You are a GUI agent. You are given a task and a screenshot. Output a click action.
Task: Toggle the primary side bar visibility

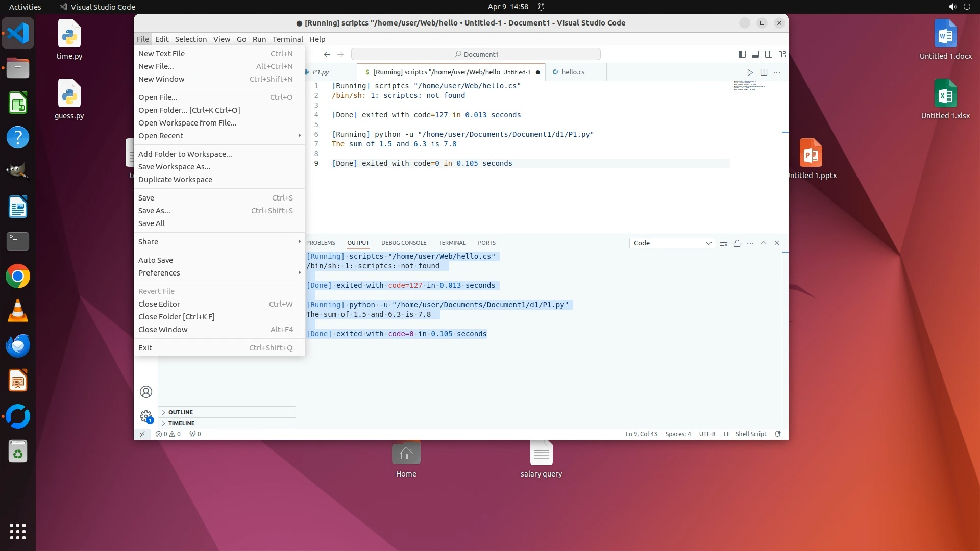742,54
